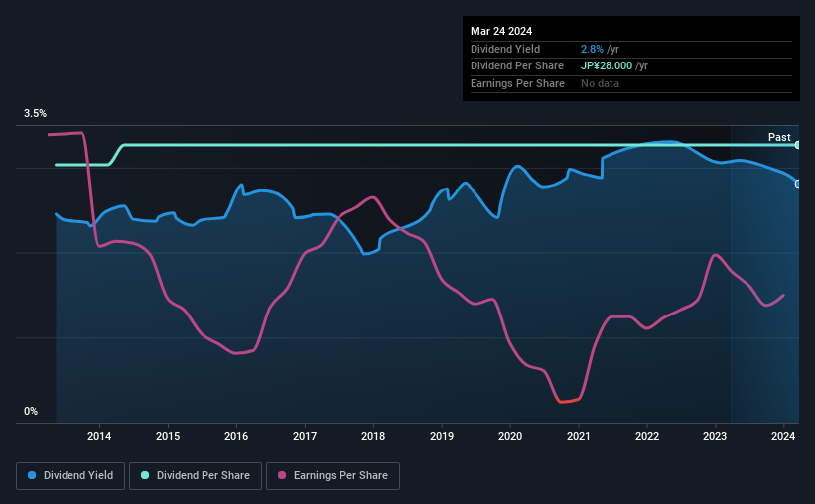Click the Mar 24 2024 tooltip date
Viewport: 815px width, 504px height.
[501, 31]
